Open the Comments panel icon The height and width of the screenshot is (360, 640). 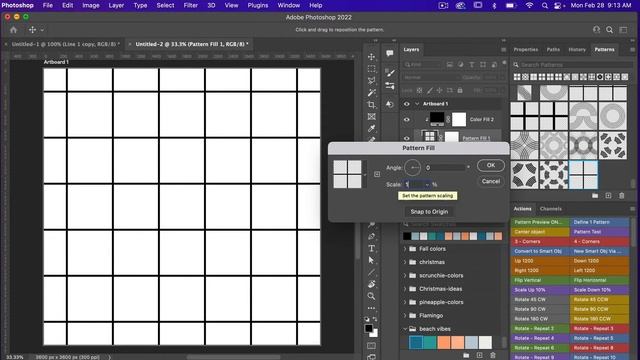(x=390, y=53)
